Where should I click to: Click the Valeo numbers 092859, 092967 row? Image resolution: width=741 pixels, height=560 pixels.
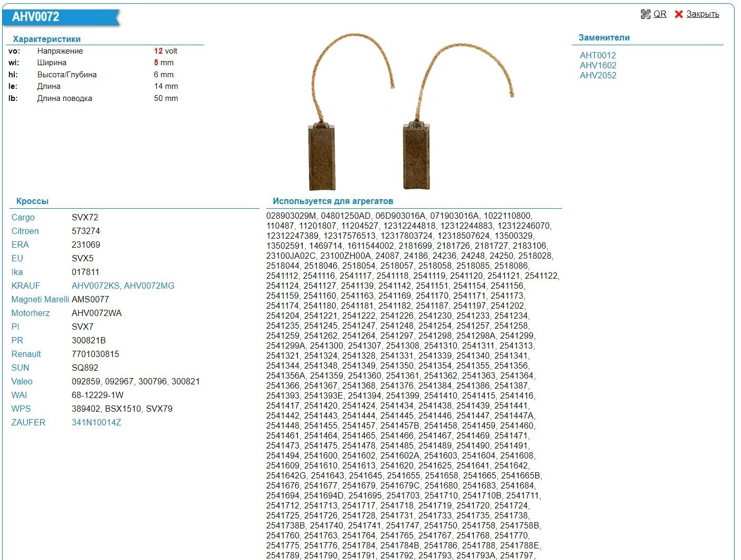point(136,381)
